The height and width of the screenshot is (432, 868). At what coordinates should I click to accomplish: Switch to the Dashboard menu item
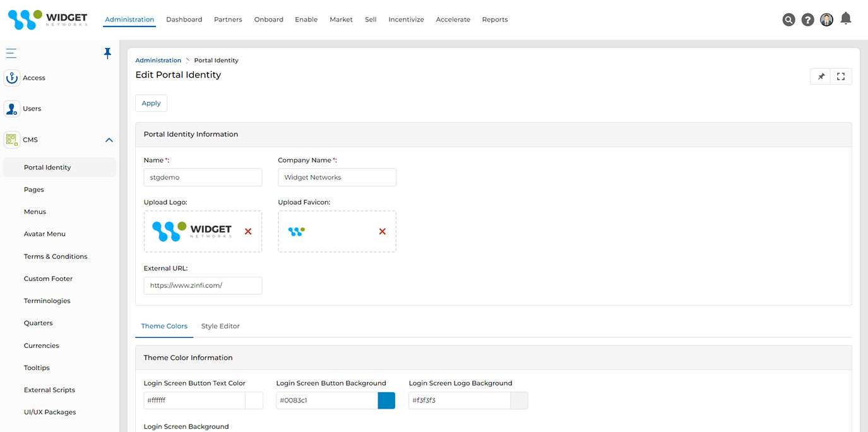pyautogui.click(x=184, y=19)
